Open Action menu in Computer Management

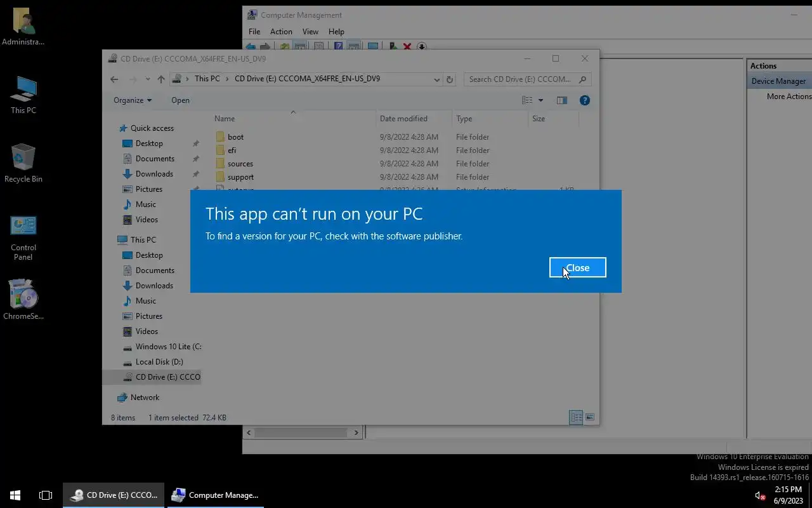[281, 31]
